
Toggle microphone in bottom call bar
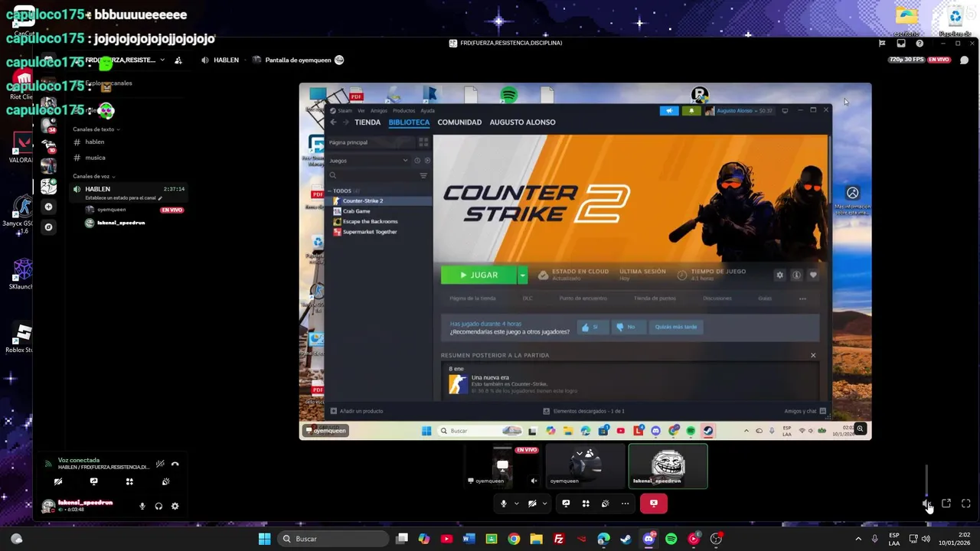pyautogui.click(x=504, y=504)
